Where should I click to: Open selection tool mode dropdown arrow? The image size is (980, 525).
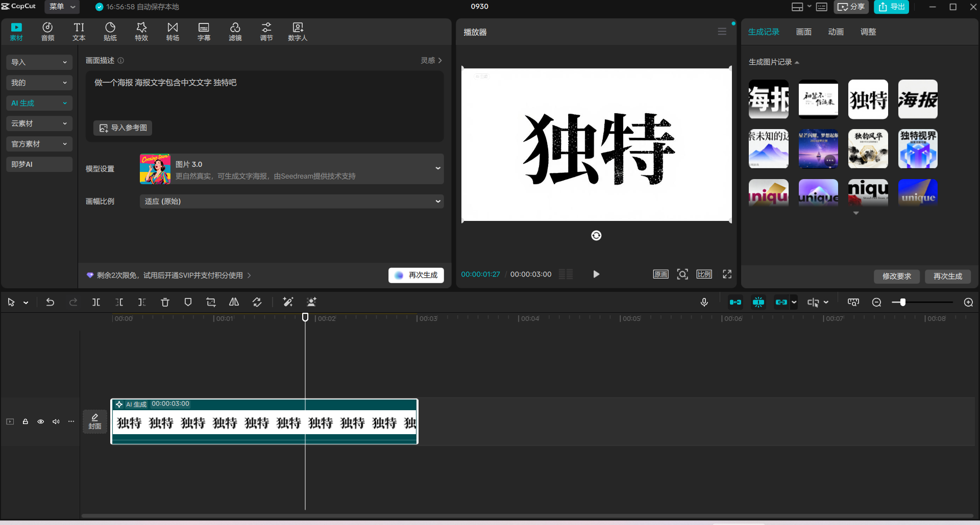point(26,303)
